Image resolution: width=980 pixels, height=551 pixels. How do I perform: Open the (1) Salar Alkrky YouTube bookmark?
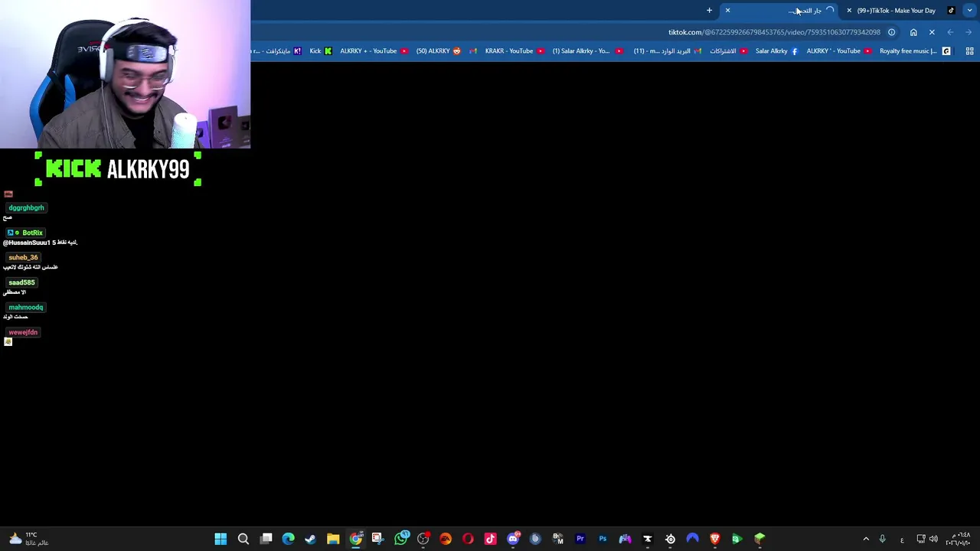[587, 51]
